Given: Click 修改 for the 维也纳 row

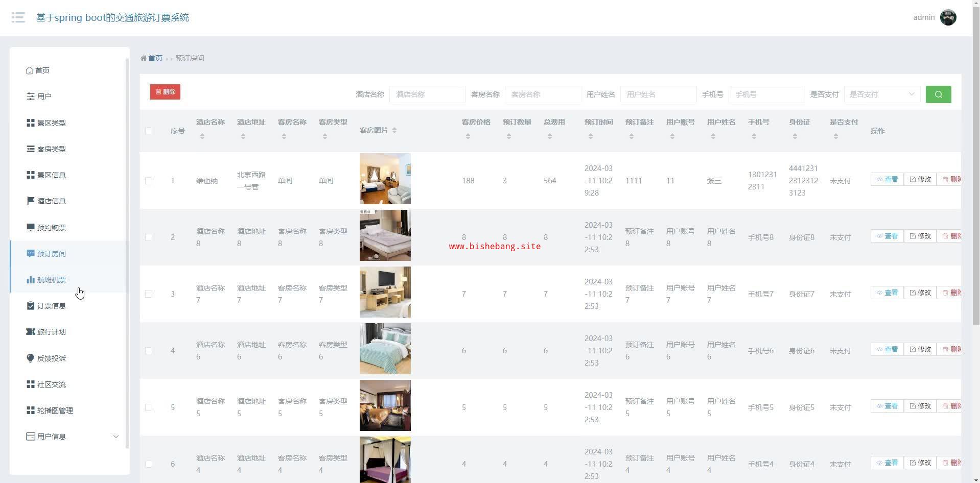Looking at the screenshot, I should pyautogui.click(x=920, y=179).
